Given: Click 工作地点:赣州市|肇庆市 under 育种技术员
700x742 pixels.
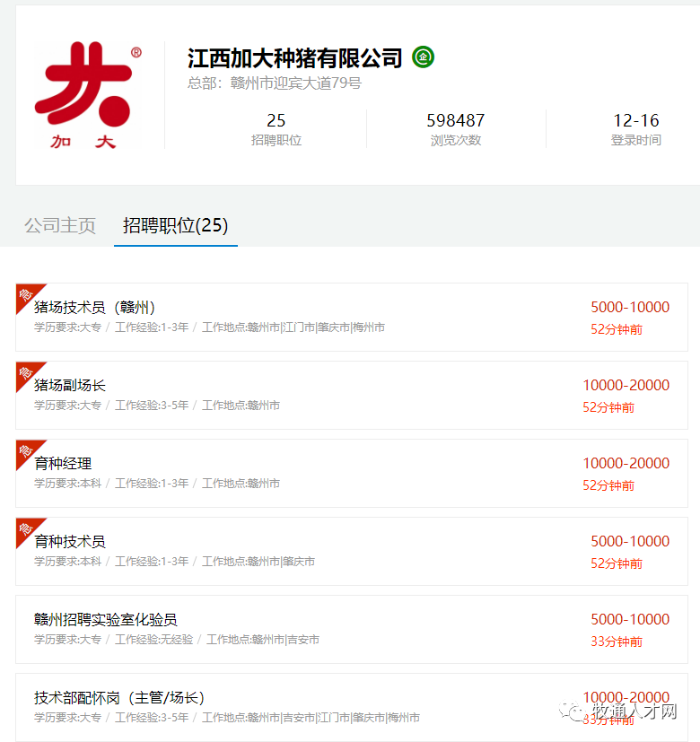Looking at the screenshot, I should 258,562.
